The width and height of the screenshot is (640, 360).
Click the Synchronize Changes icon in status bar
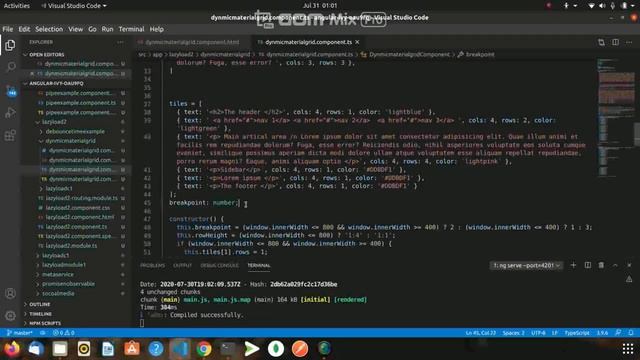coord(42,333)
